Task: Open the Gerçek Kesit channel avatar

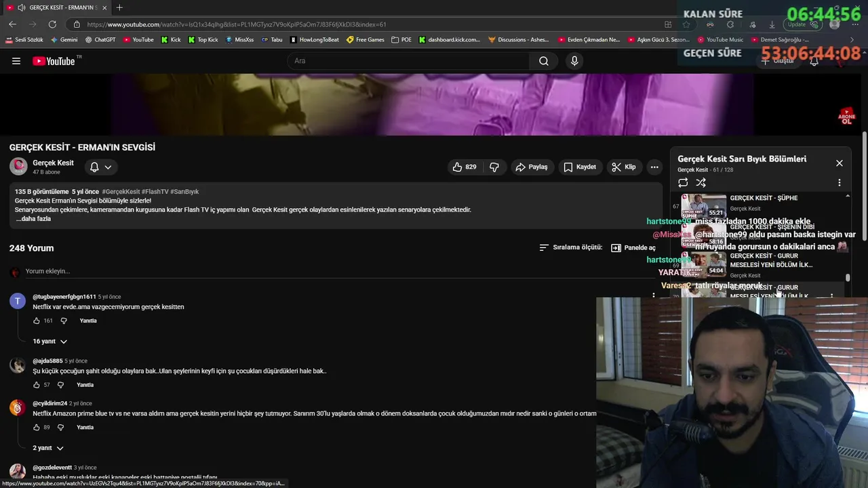Action: (x=18, y=167)
